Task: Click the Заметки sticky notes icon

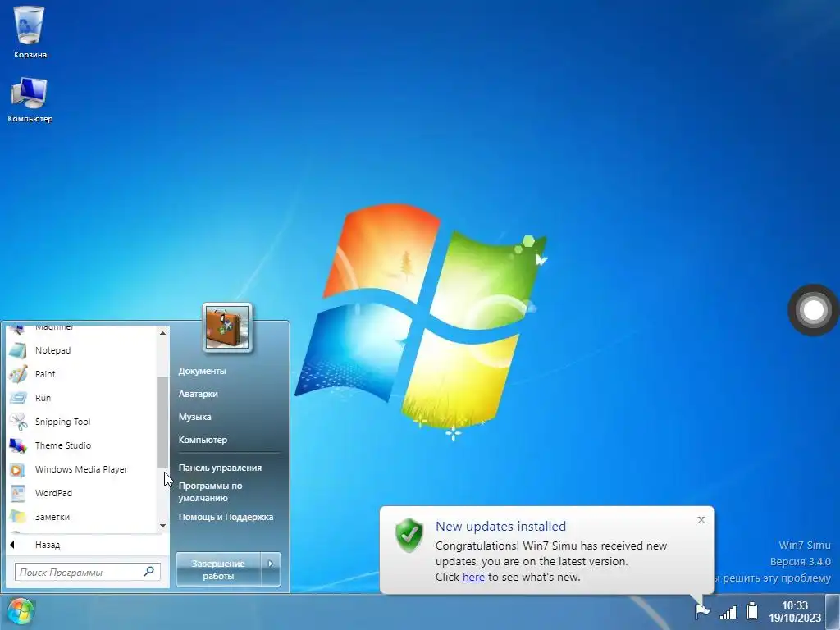Action: click(x=18, y=517)
